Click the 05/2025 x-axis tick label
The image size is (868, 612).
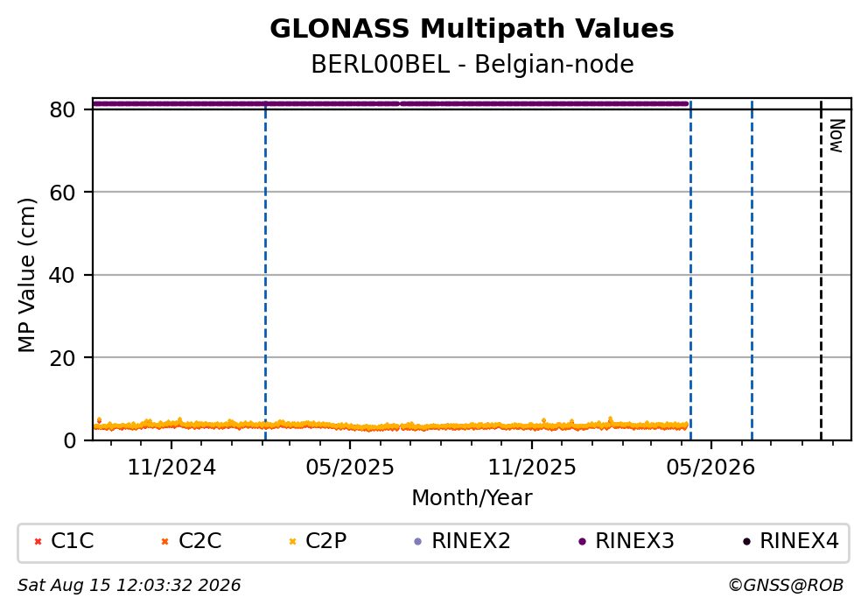pyautogui.click(x=350, y=468)
